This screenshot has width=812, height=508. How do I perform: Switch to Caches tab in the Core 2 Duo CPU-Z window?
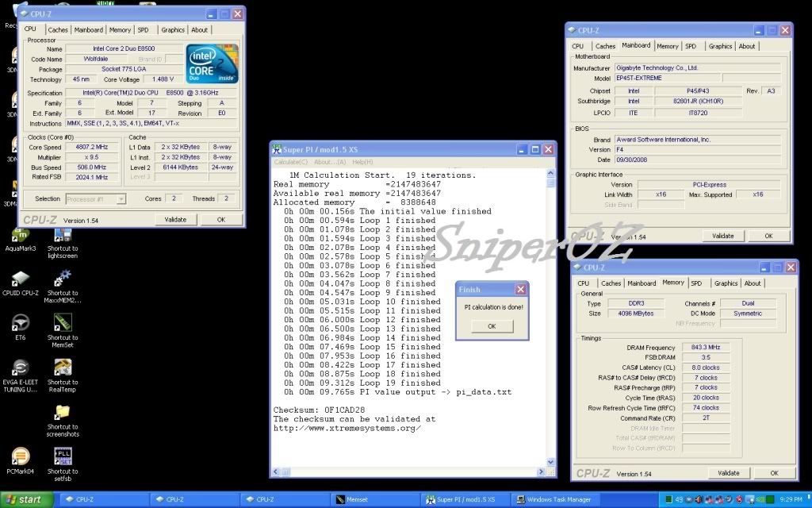58,30
